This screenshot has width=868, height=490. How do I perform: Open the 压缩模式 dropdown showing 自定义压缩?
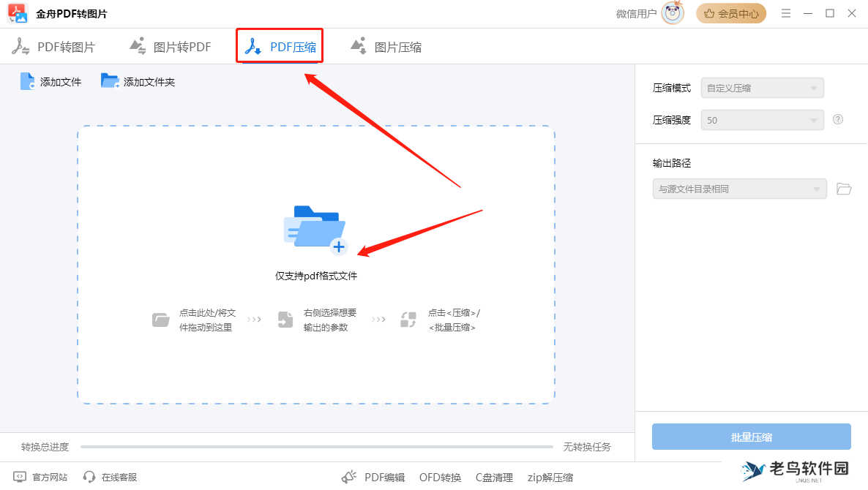(762, 87)
